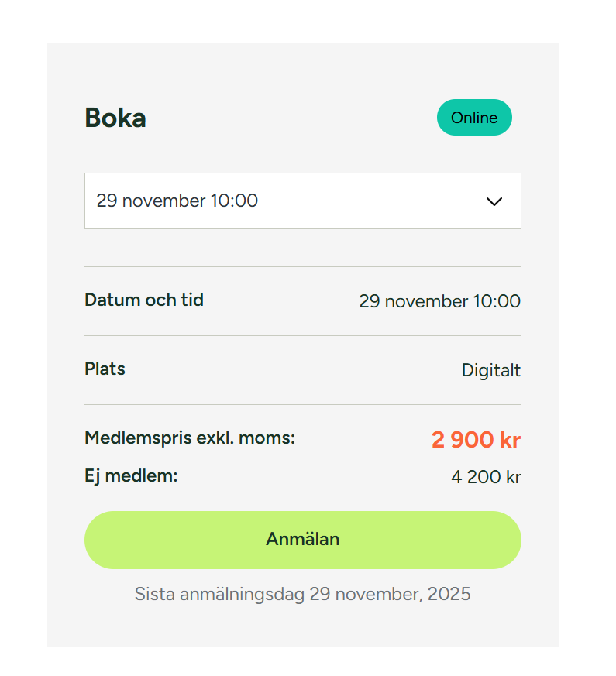Select the 'Datum och tid' label
The height and width of the screenshot is (676, 616).
click(144, 300)
